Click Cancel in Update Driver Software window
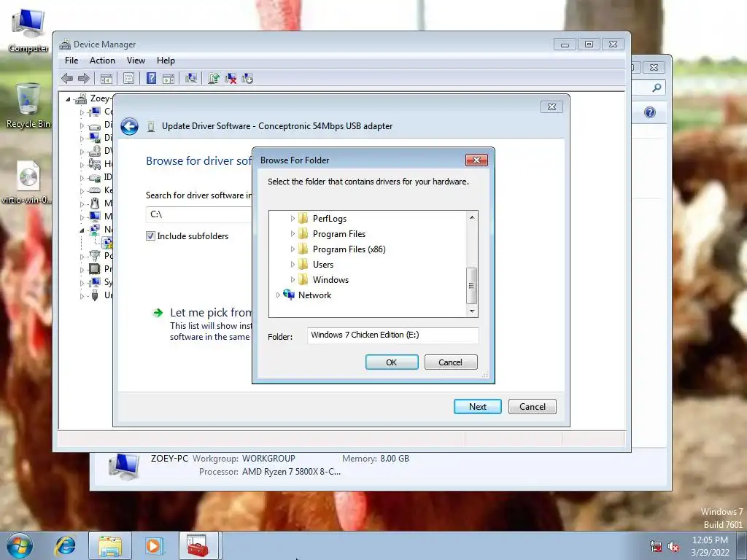Image resolution: width=747 pixels, height=560 pixels. click(x=532, y=407)
